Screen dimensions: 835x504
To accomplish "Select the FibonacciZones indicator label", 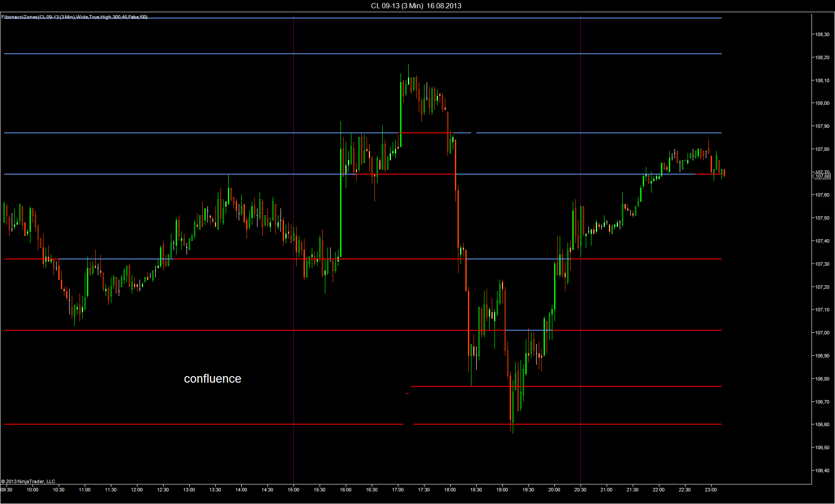I will (x=74, y=17).
